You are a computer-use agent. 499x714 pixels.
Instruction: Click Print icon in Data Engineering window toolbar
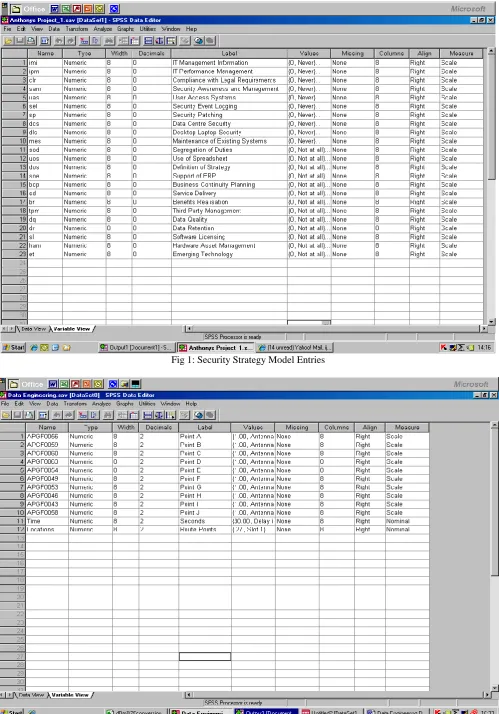pos(29,415)
